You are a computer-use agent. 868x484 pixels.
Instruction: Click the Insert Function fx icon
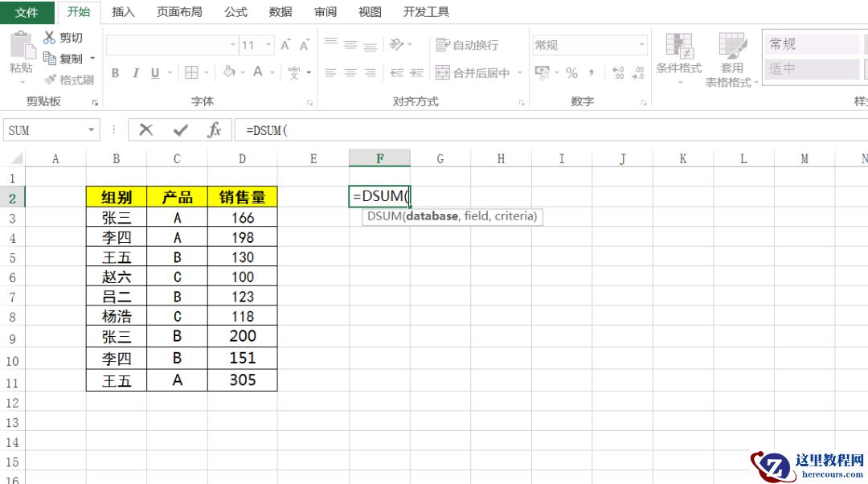tap(215, 129)
